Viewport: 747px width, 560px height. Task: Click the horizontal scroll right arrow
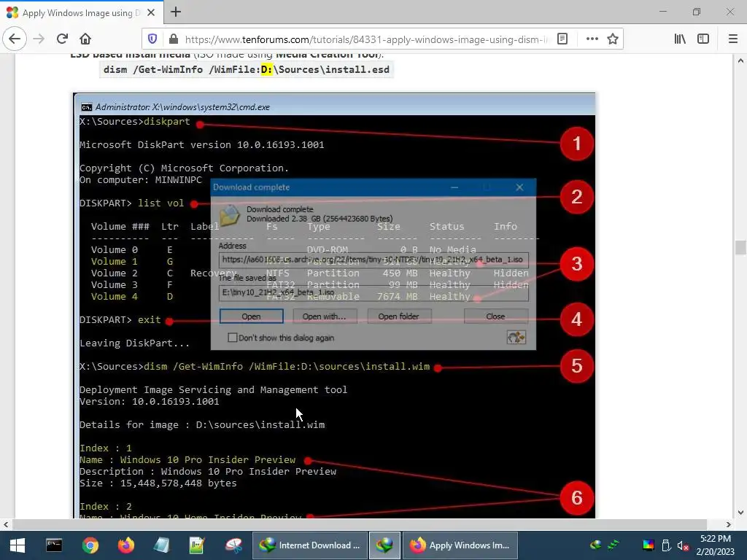tap(729, 524)
